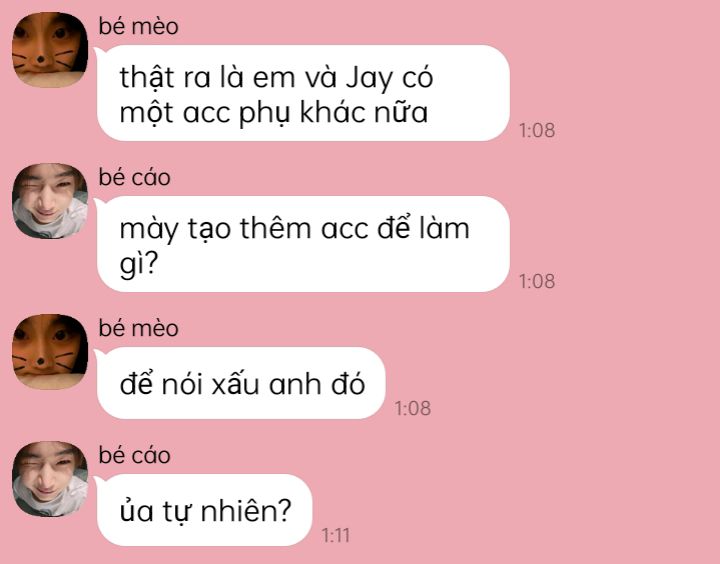Click sender name 'bé mèo' above the third message
Image resolution: width=720 pixels, height=564 pixels.
(x=138, y=328)
